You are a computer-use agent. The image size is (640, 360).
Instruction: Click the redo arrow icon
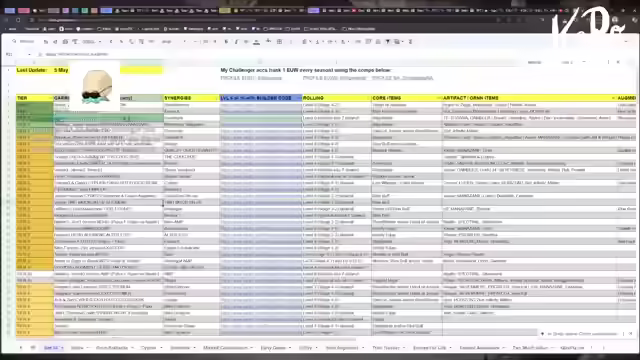pyautogui.click(x=55, y=42)
